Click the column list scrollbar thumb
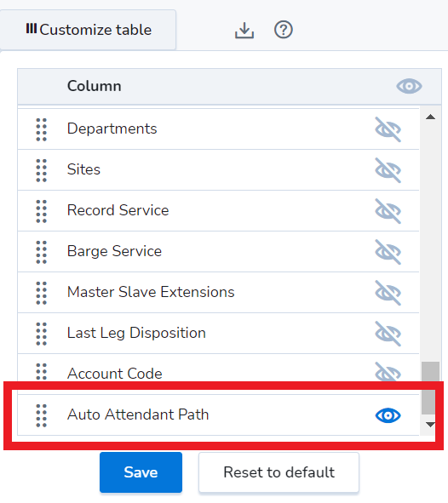This screenshot has height=503, width=448. (x=430, y=388)
